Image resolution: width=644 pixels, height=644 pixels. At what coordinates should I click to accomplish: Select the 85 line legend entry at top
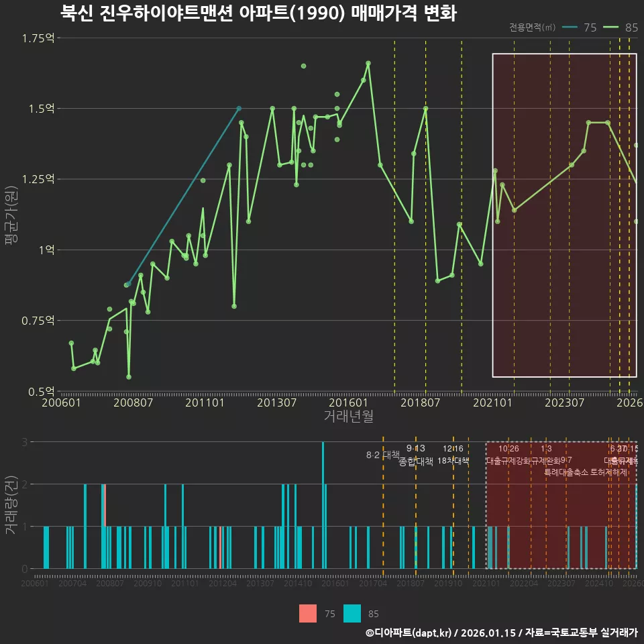point(621,28)
